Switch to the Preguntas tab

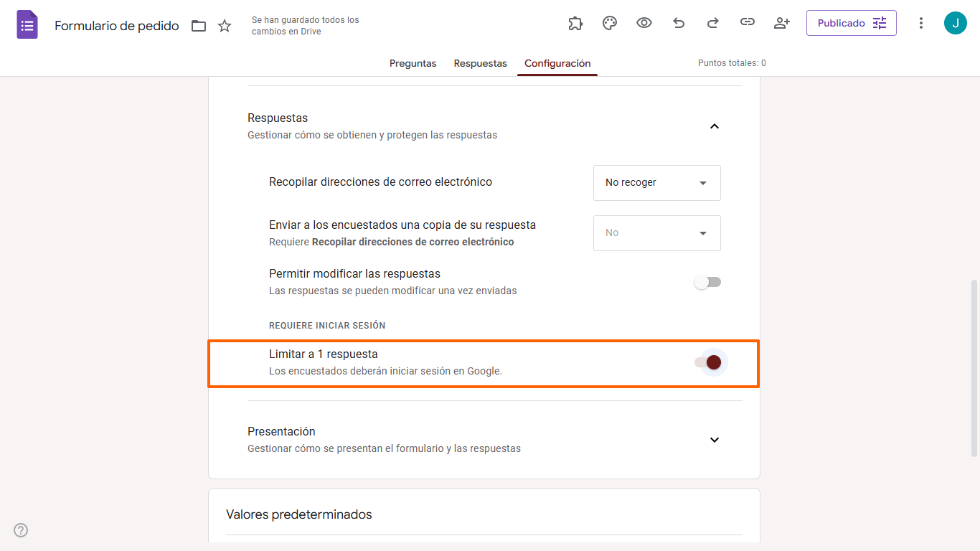[413, 63]
